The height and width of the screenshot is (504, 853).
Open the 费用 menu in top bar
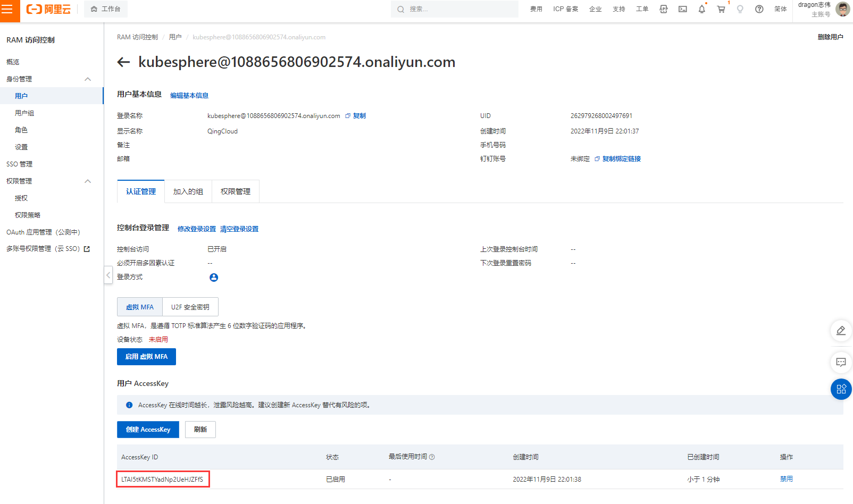coord(536,9)
